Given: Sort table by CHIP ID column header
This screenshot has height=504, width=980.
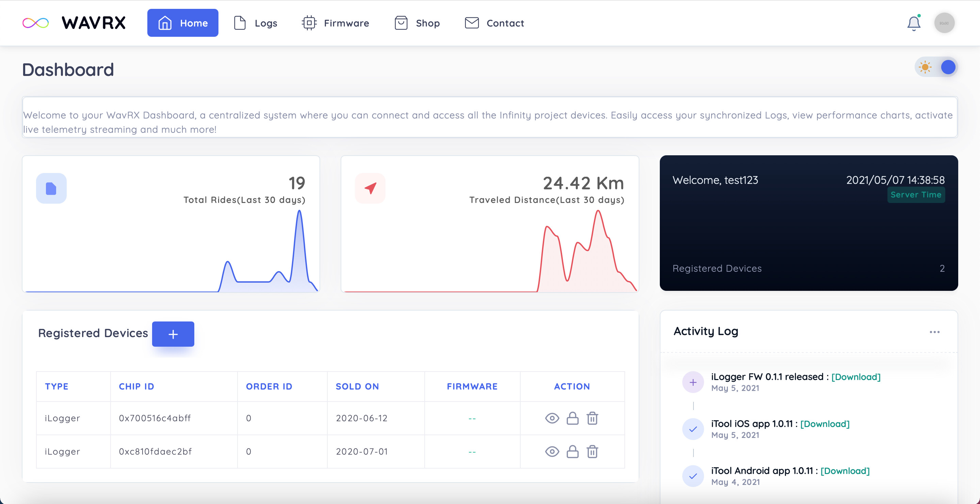Looking at the screenshot, I should [x=136, y=387].
